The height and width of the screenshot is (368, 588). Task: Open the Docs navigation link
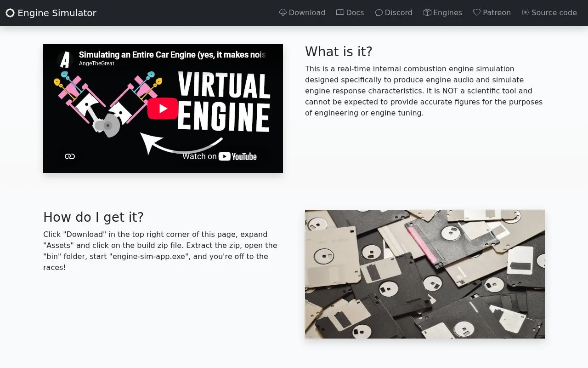click(350, 13)
